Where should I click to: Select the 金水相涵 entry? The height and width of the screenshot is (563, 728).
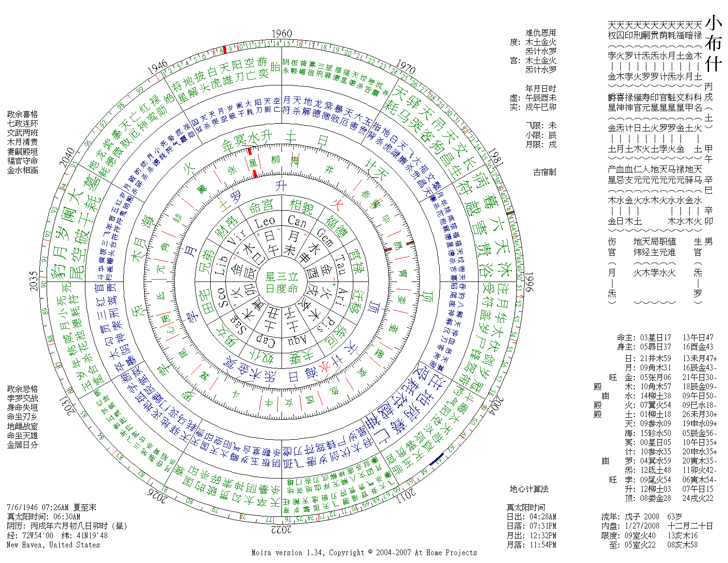[22, 170]
